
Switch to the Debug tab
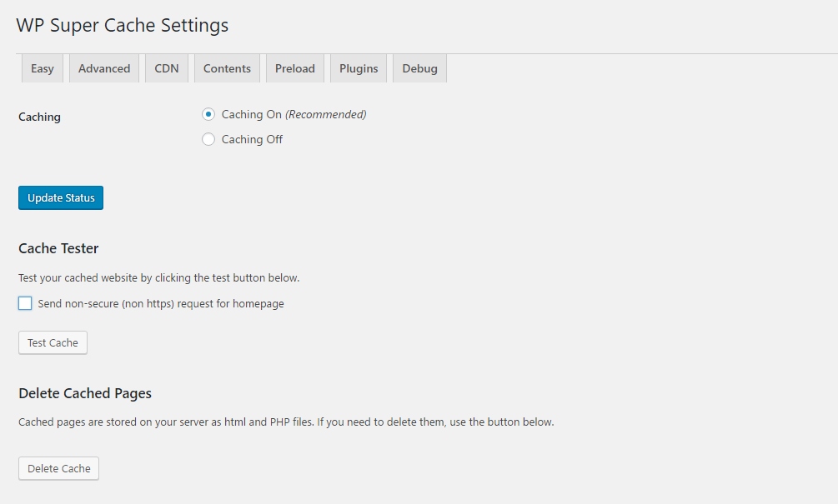click(419, 68)
